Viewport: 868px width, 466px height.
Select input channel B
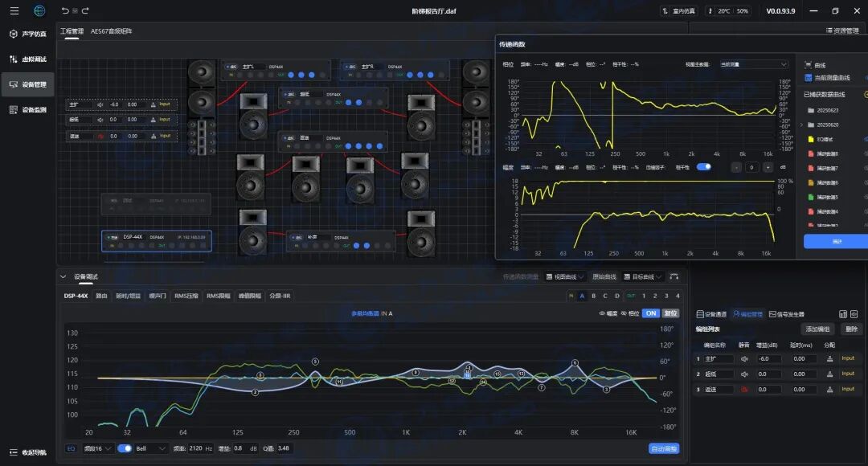coord(593,296)
